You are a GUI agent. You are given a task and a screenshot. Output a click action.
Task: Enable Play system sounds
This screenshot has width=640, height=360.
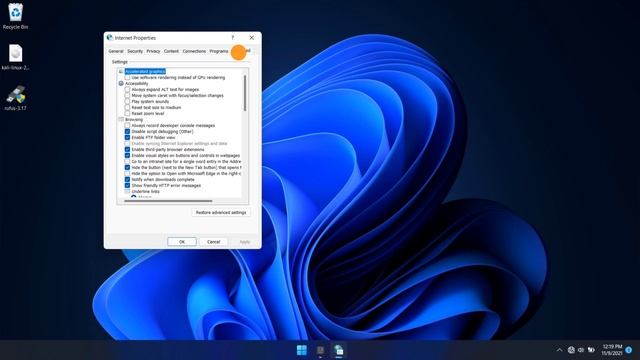(x=127, y=101)
